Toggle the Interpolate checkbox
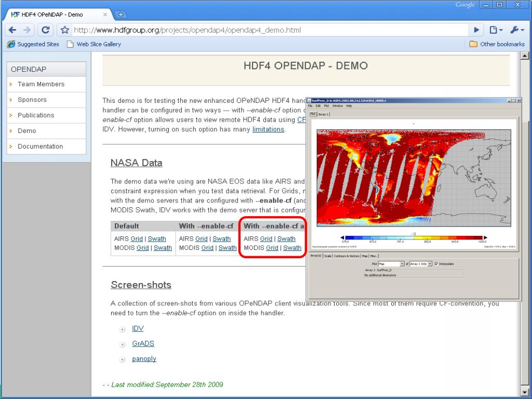 (x=436, y=263)
